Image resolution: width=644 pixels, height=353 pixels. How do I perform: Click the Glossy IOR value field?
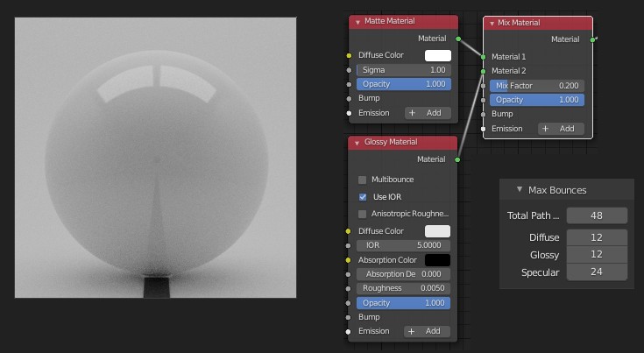click(x=403, y=245)
